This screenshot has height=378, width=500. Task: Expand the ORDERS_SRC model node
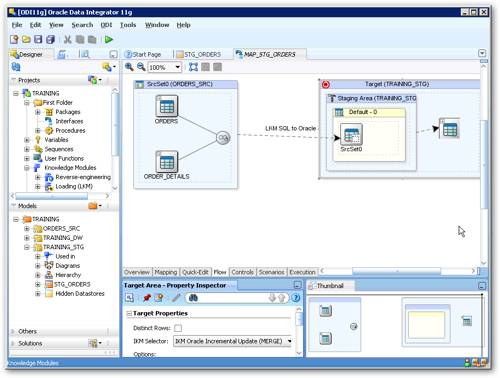[x=27, y=229]
